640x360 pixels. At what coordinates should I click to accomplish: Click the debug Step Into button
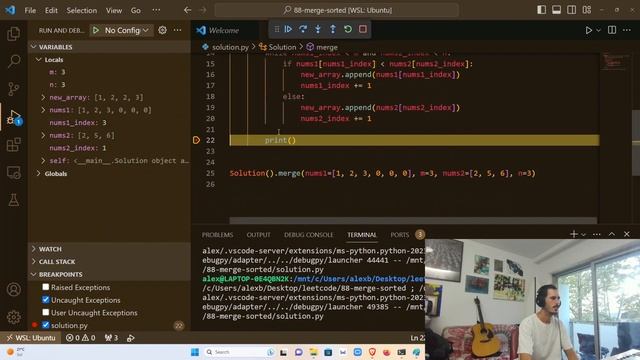tap(318, 29)
